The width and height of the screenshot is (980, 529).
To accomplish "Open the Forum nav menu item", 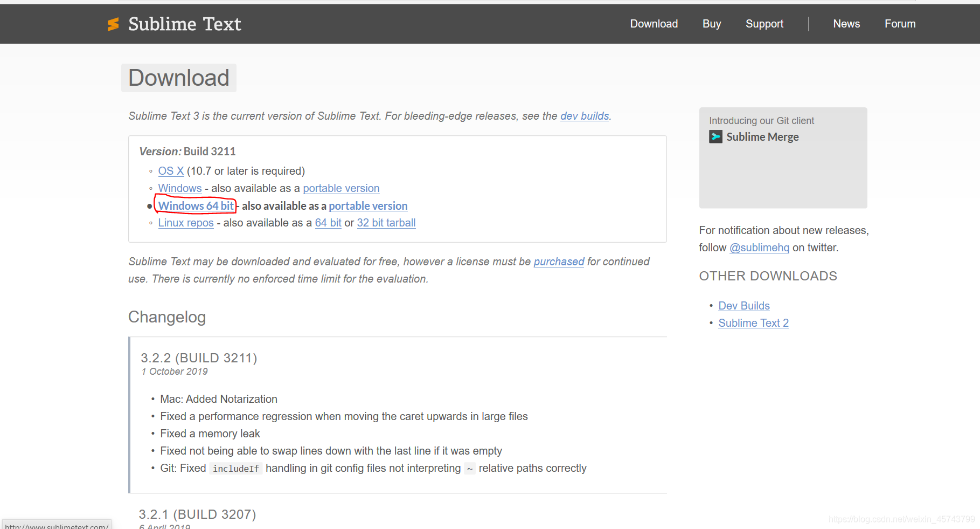I will [x=900, y=24].
